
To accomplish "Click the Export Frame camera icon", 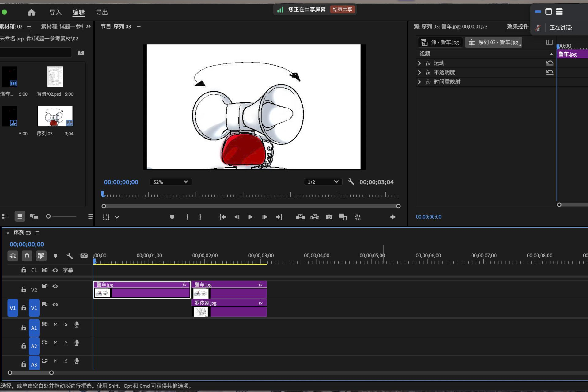I will (329, 217).
